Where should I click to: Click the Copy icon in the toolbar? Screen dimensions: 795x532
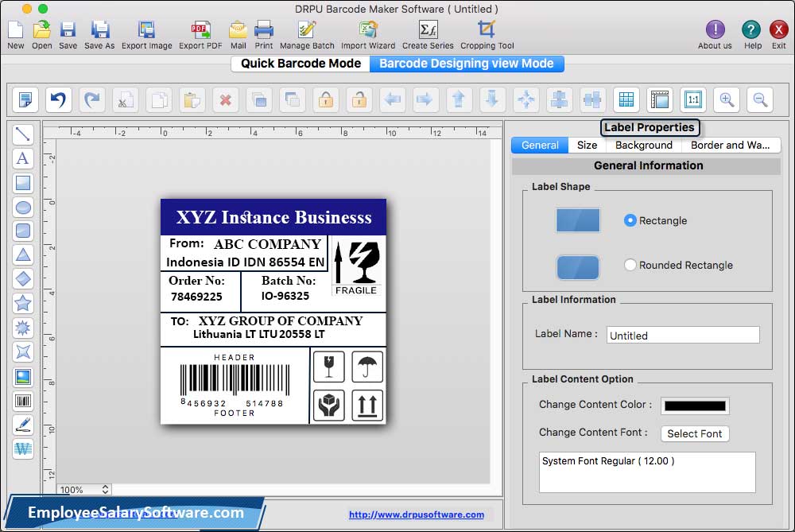coord(159,99)
